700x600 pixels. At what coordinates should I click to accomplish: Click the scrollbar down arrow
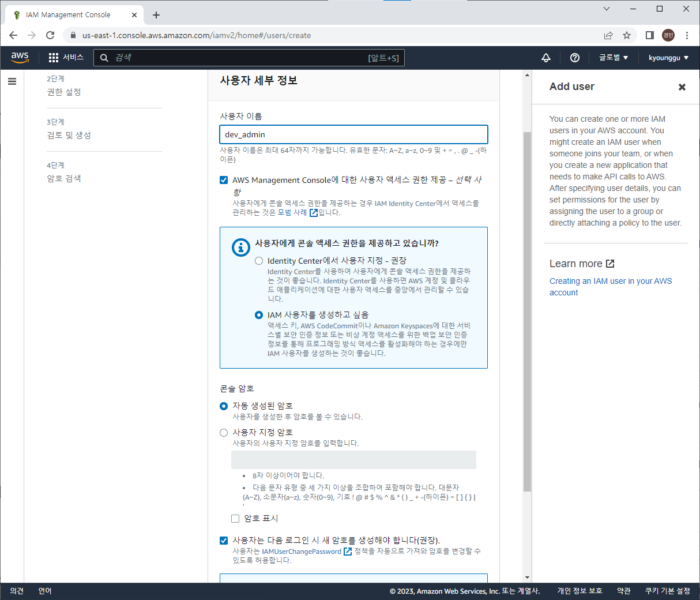(x=527, y=577)
